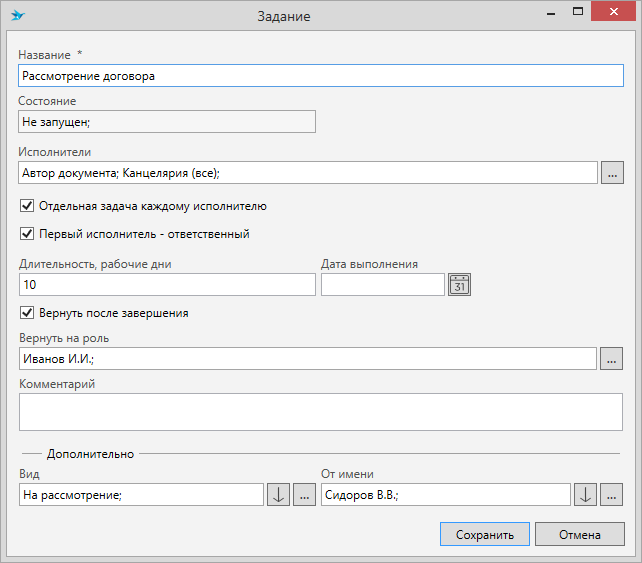642x563 pixels.
Task: Click the application bird logo icon
Action: (18, 16)
